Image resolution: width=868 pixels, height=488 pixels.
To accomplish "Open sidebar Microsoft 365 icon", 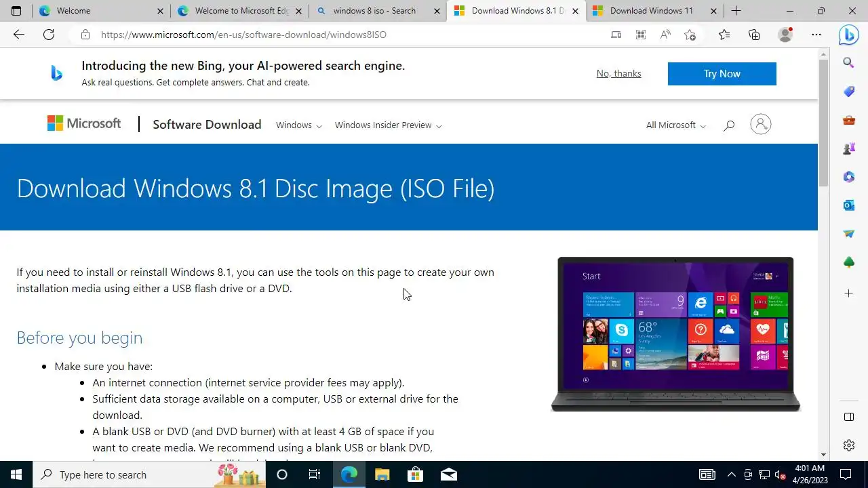I will pyautogui.click(x=849, y=177).
